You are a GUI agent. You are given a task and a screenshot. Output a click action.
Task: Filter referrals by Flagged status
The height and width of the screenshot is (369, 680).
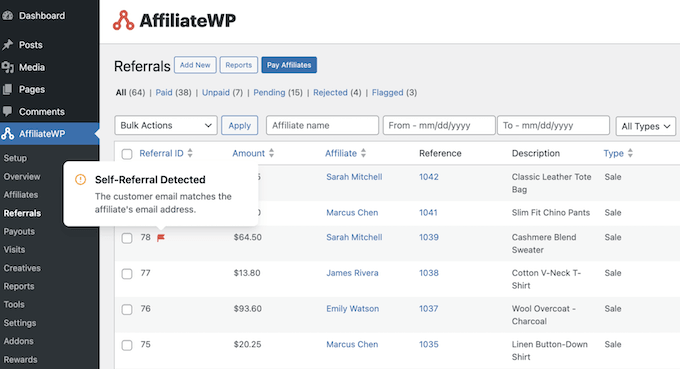(387, 92)
